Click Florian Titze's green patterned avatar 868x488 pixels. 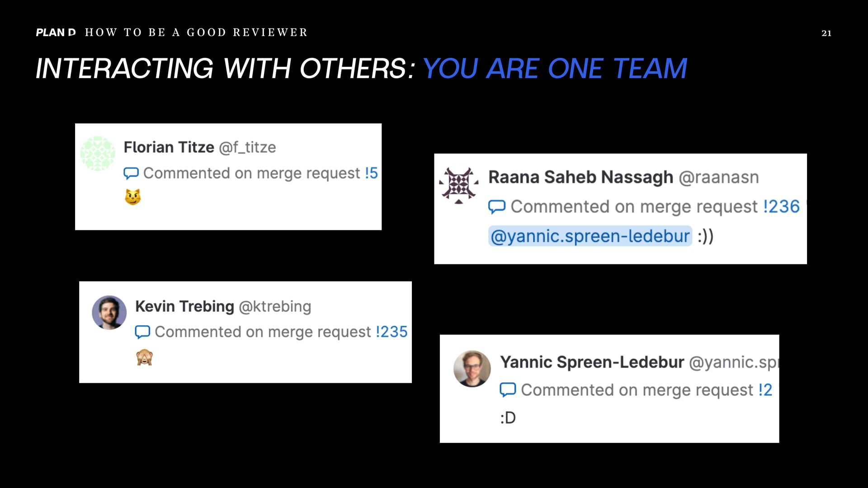[98, 154]
